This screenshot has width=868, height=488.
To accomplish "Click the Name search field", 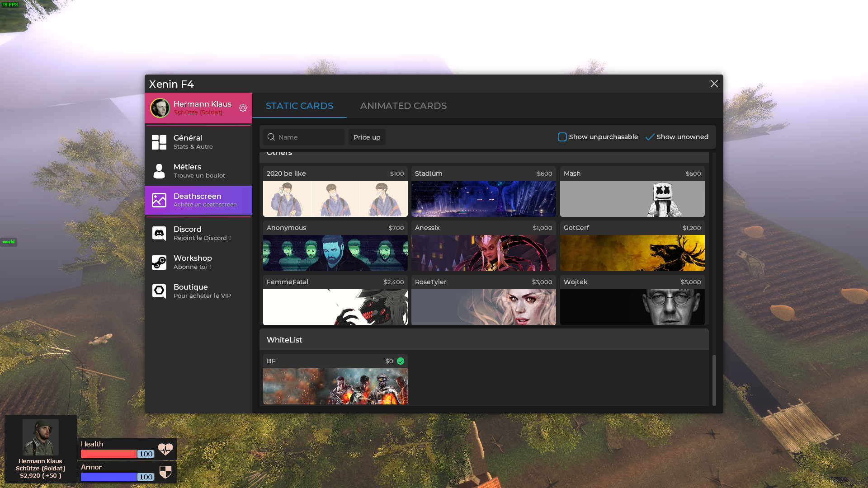I will [304, 137].
